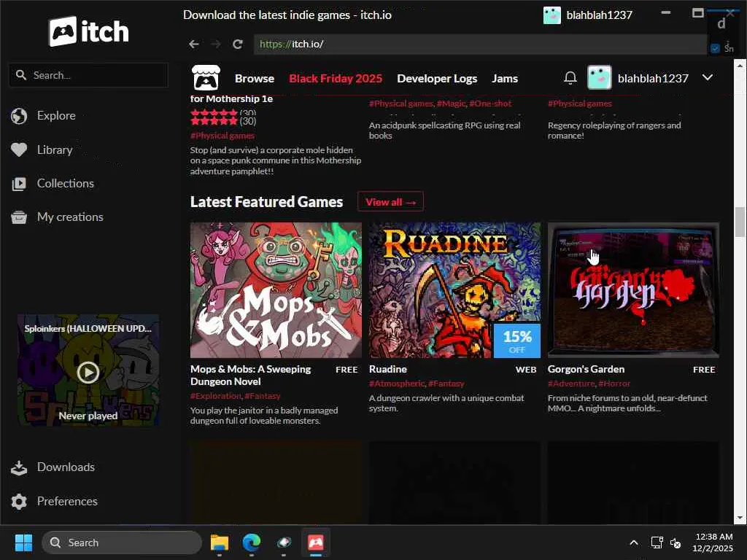Go forward with the right arrow
The height and width of the screenshot is (560, 747).
[216, 44]
